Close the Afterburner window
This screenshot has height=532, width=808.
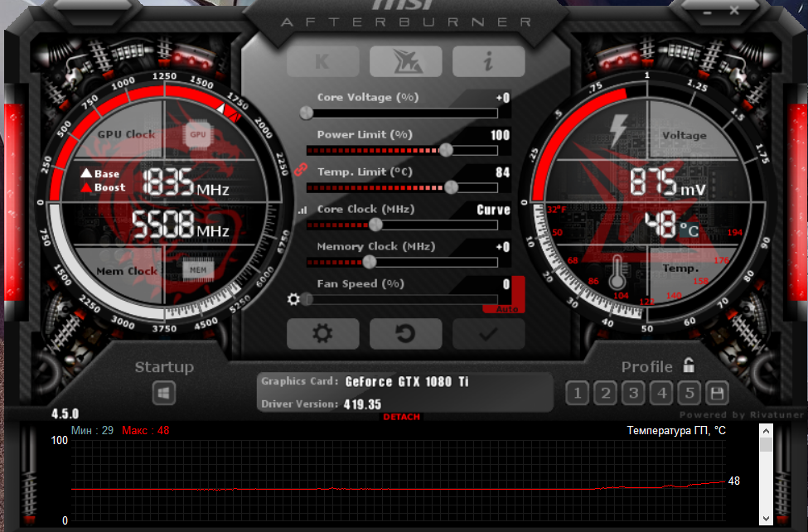[734, 10]
